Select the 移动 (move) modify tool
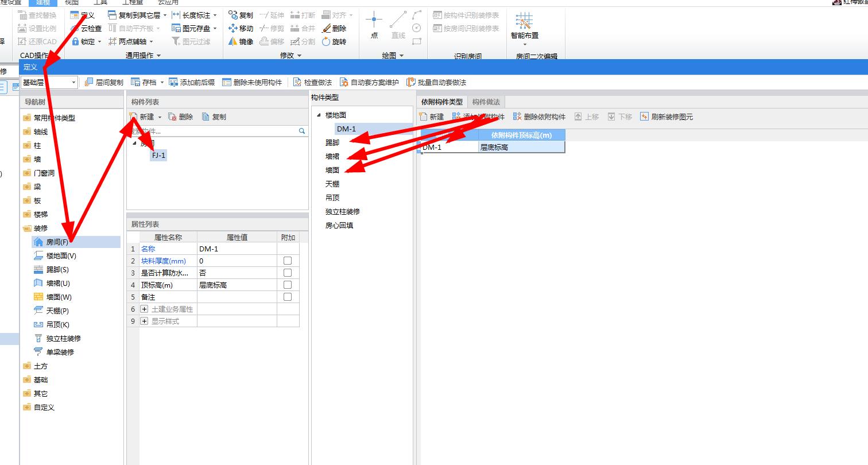 (241, 28)
